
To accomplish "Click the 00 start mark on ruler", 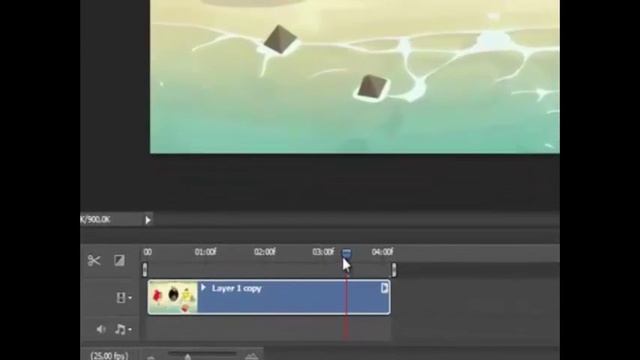I will click(148, 252).
